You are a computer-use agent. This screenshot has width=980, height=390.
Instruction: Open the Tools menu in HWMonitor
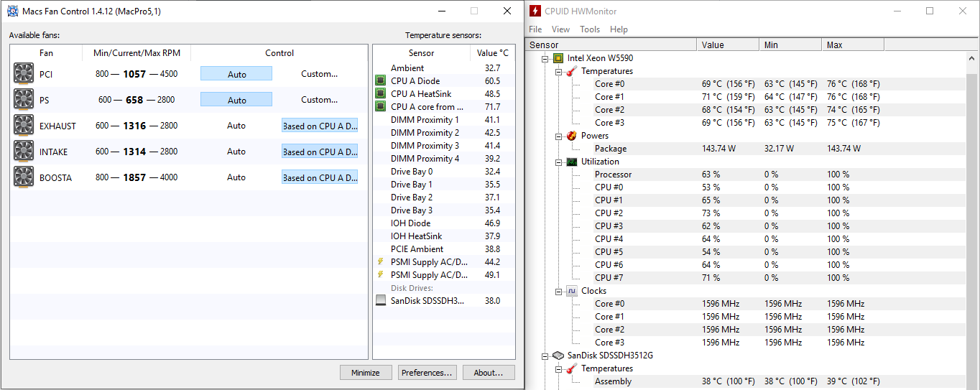[x=590, y=29]
